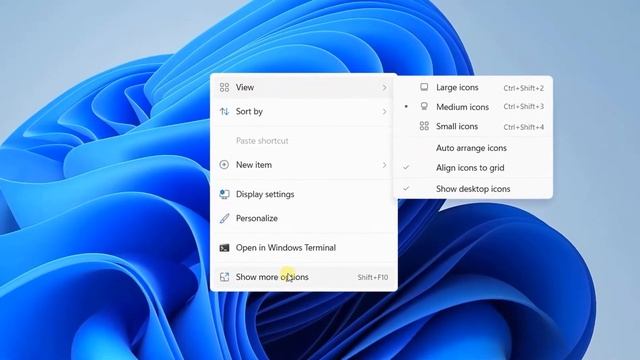
Task: Open the New item menu entry
Action: click(303, 165)
